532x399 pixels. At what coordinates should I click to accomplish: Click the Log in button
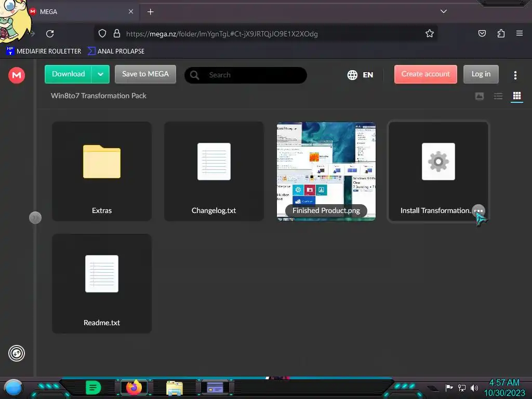pyautogui.click(x=481, y=74)
